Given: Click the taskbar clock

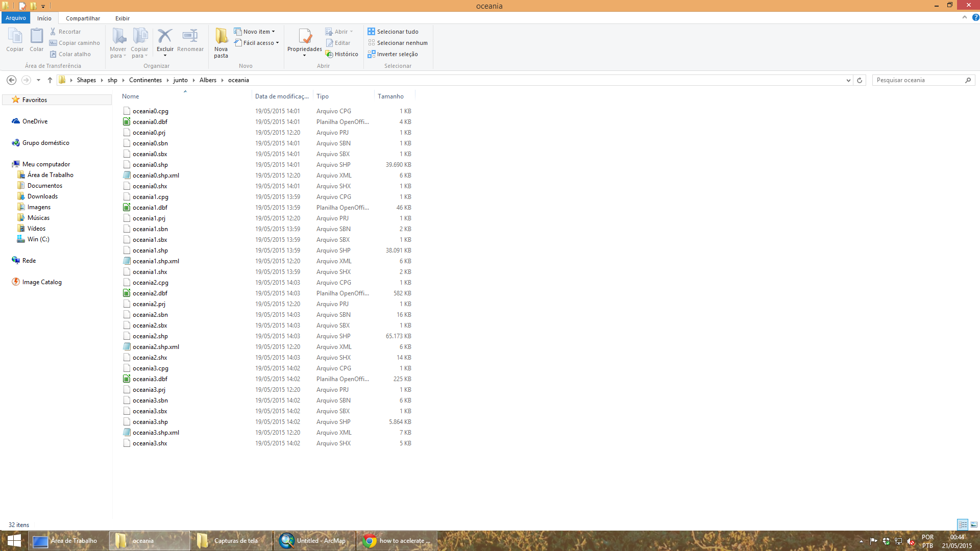Looking at the screenshot, I should tap(957, 541).
